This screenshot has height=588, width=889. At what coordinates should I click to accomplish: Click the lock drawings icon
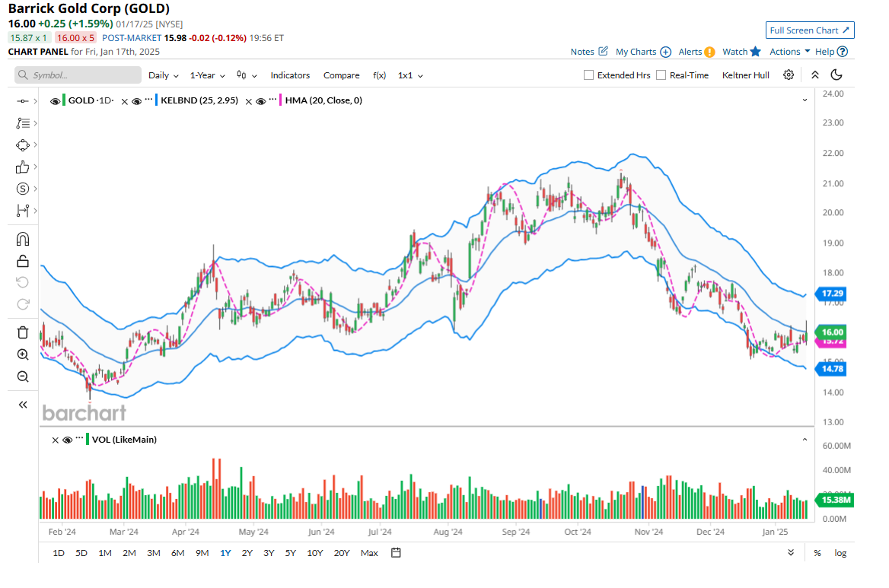pos(22,261)
